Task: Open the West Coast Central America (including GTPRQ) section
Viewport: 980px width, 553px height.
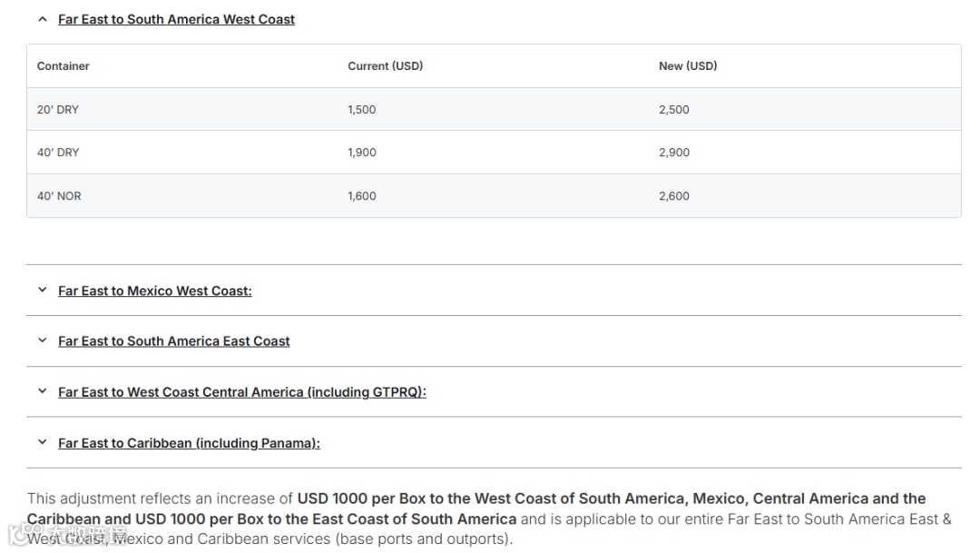Action: 242,392
